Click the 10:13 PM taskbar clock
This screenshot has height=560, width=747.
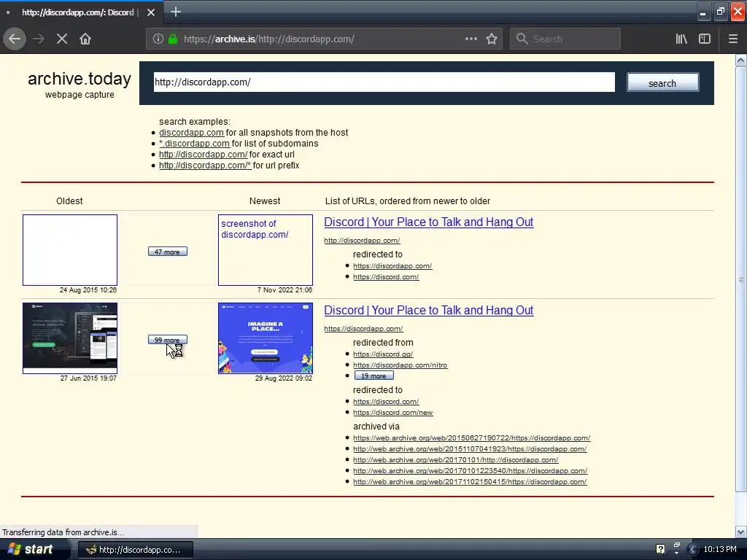(x=720, y=550)
